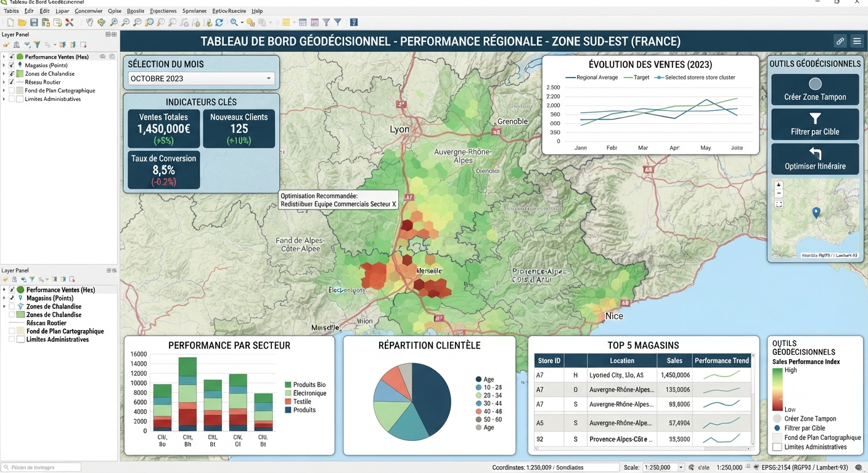Click the Identify magnifier tool icon

[x=234, y=22]
